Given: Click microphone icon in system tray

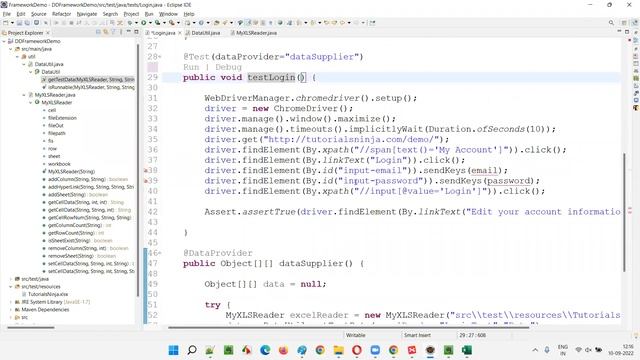Looking at the screenshot, I should pos(547,350).
